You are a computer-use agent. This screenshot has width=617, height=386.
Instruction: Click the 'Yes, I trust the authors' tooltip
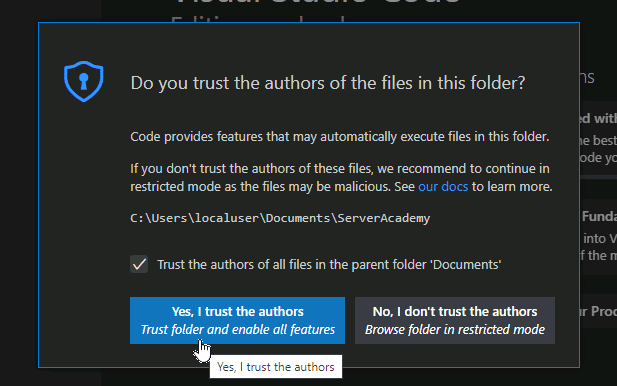coord(276,367)
